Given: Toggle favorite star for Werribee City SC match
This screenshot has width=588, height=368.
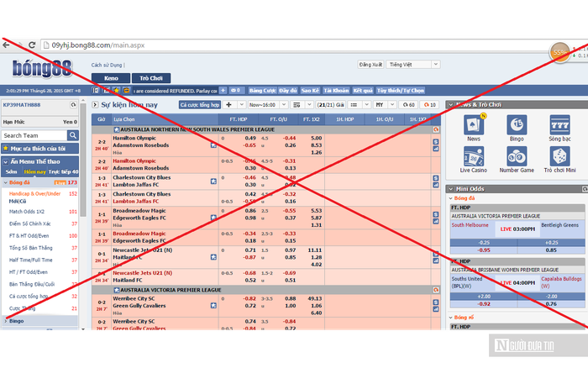Looking at the screenshot, I should click(x=213, y=306).
